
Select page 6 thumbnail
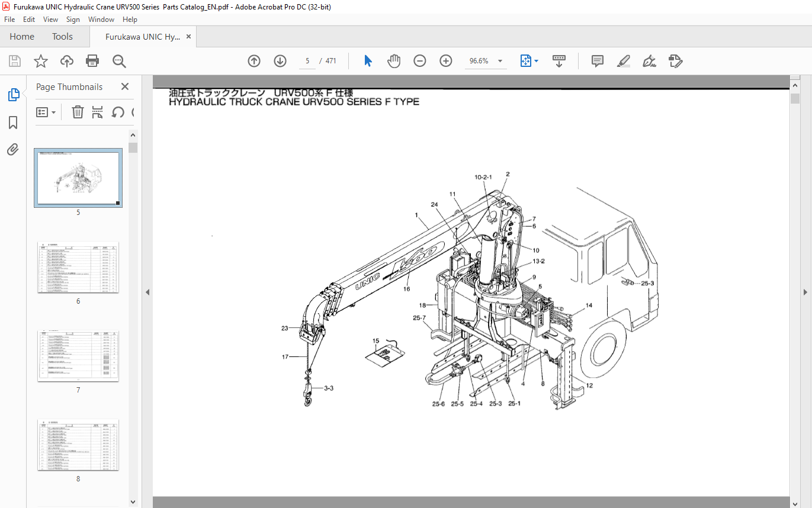pyautogui.click(x=78, y=267)
